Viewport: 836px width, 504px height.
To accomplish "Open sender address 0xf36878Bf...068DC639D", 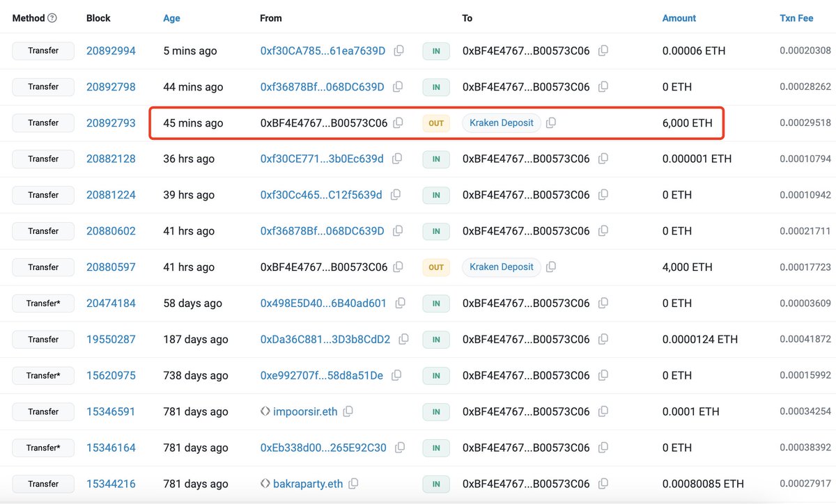I will (x=323, y=86).
